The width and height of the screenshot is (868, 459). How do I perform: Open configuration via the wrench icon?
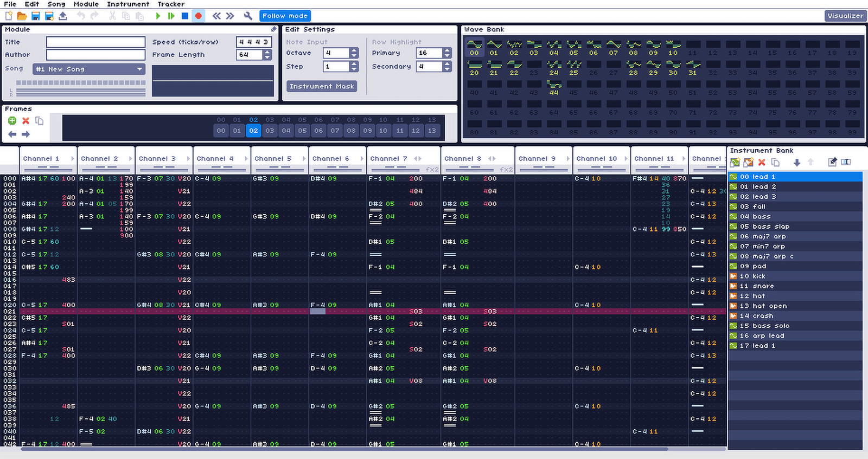click(x=248, y=16)
